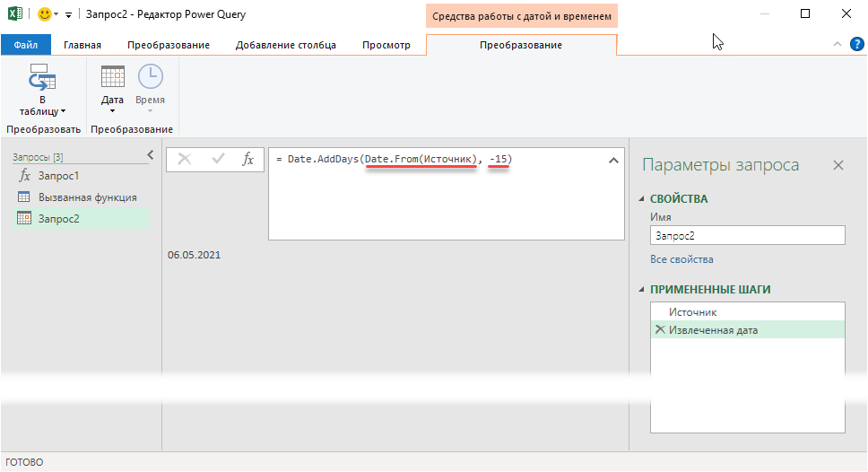Open the Добавление столбца tab

tap(285, 45)
